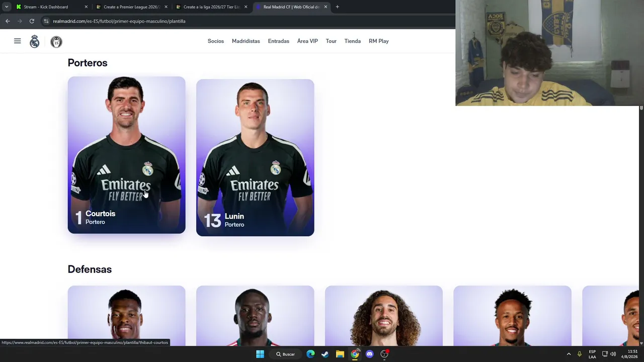The height and width of the screenshot is (362, 644).
Task: Close the Stream - Kick Dashboard tab
Action: (86, 7)
